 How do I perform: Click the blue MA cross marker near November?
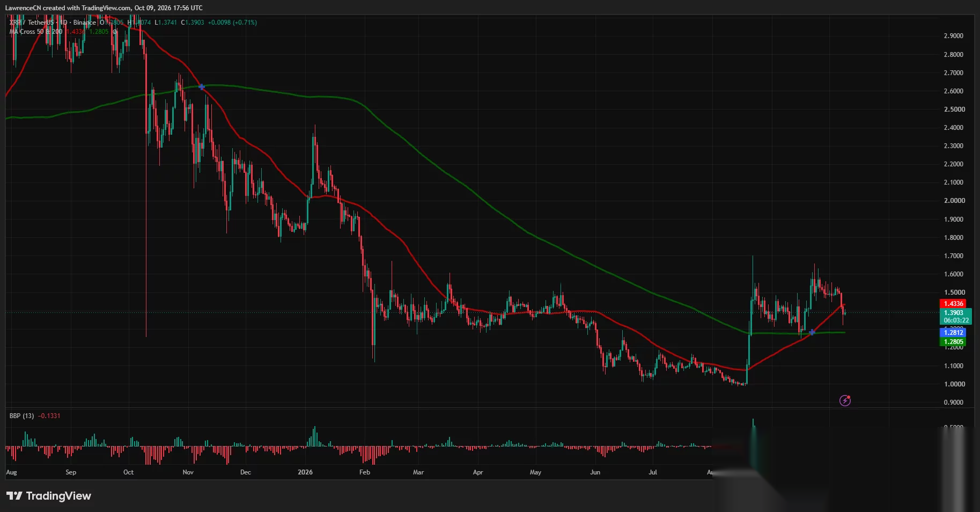coord(202,87)
